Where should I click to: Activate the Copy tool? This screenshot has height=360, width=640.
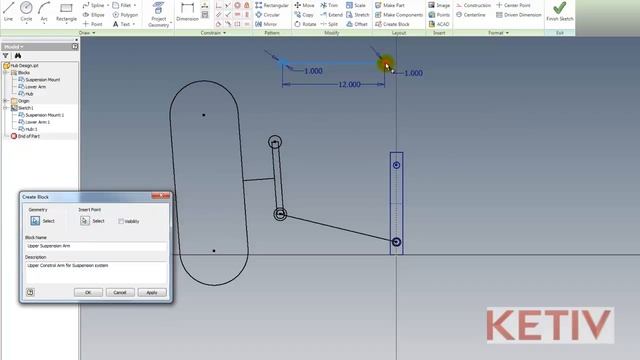304,15
